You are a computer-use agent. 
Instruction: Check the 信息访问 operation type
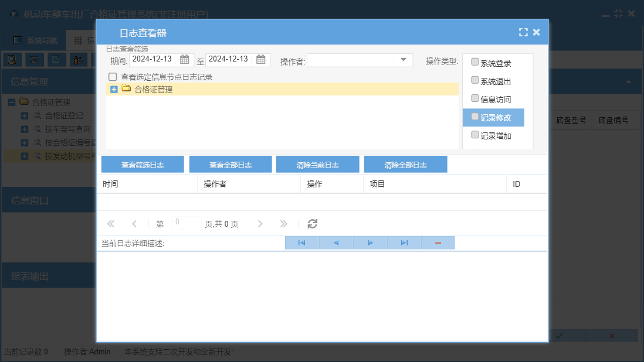coord(475,98)
